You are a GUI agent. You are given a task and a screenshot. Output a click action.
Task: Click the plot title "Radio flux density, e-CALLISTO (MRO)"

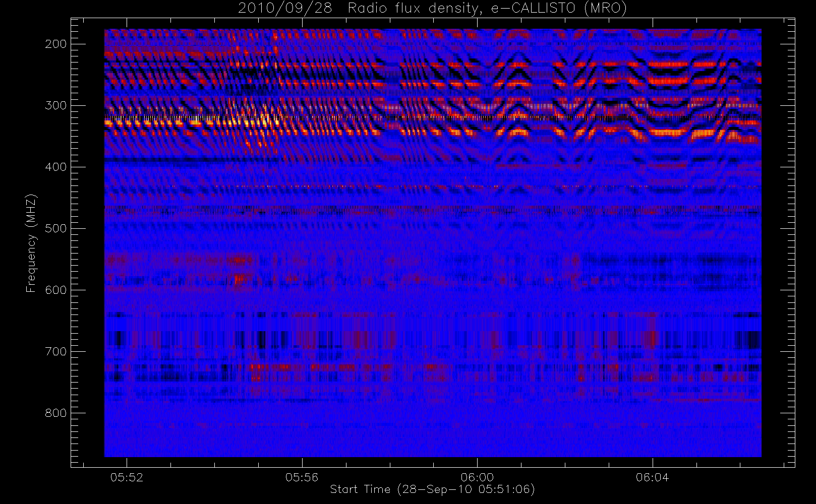[487, 8]
